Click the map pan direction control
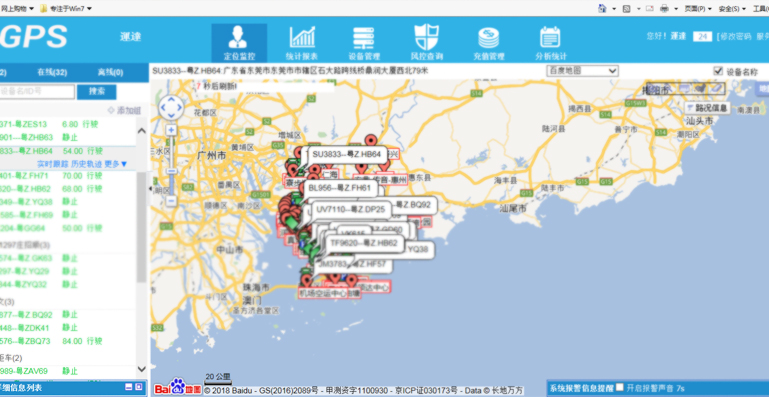The width and height of the screenshot is (769, 397). (x=171, y=107)
